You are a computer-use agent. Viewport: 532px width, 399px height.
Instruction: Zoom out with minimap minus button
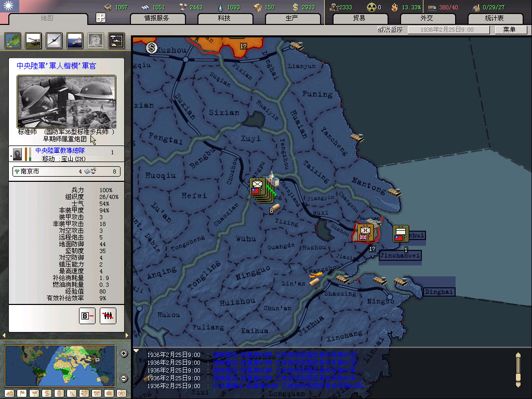click(x=124, y=378)
